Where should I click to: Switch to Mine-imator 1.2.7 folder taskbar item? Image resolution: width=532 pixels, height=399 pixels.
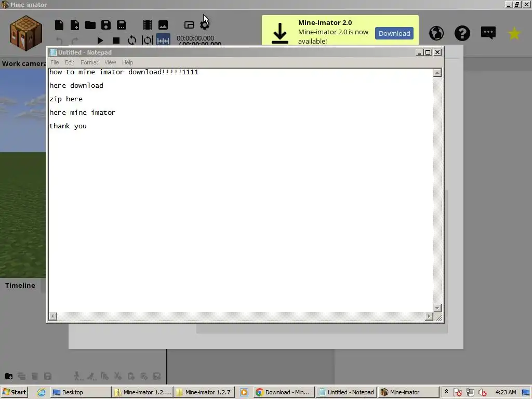coord(204,392)
